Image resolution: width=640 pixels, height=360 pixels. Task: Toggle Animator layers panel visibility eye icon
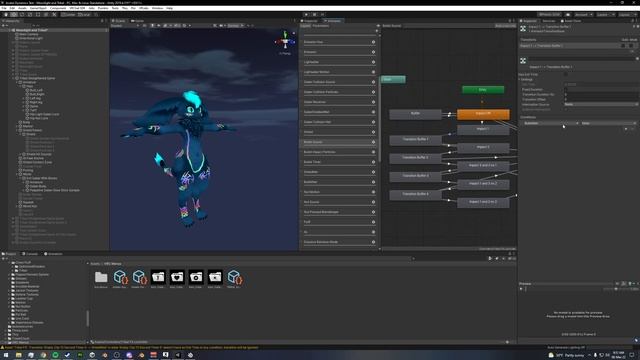(378, 26)
